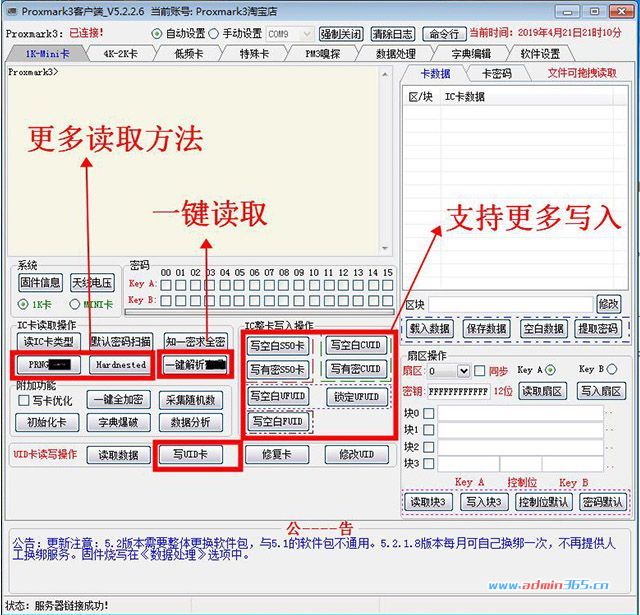Click the 读取数据 button
The image size is (640, 615).
tap(118, 455)
